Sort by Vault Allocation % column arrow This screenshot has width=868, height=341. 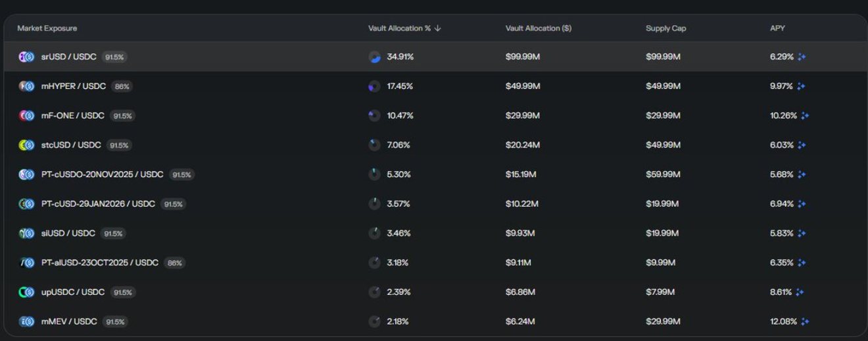[438, 28]
